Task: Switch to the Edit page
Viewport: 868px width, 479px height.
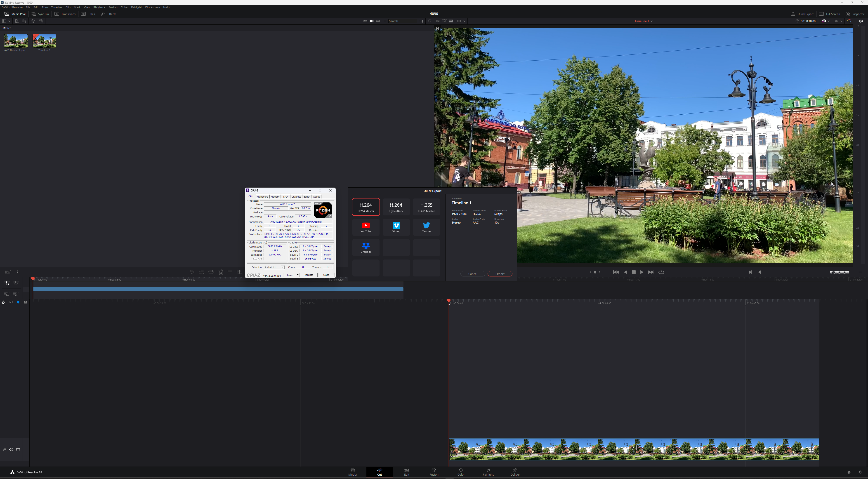Action: point(407,472)
